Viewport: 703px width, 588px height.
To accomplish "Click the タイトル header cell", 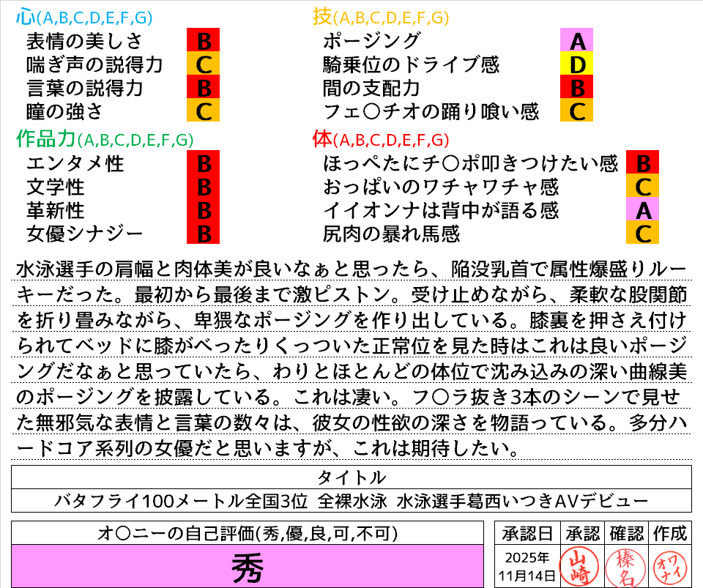I will [351, 477].
